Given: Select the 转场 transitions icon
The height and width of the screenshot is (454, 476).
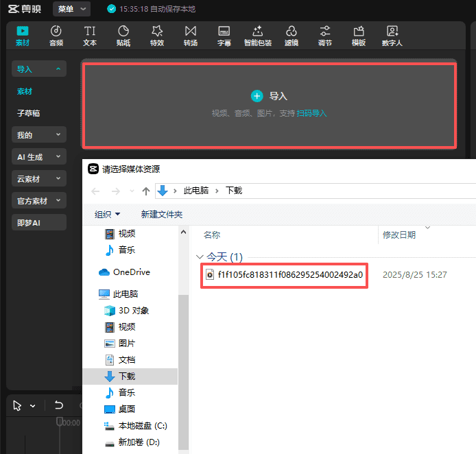Looking at the screenshot, I should [x=191, y=36].
